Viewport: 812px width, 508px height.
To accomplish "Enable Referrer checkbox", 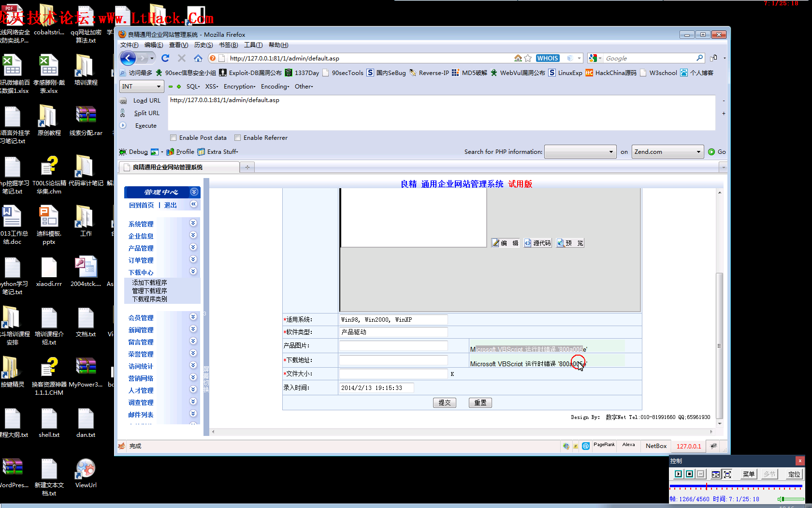I will coord(238,138).
